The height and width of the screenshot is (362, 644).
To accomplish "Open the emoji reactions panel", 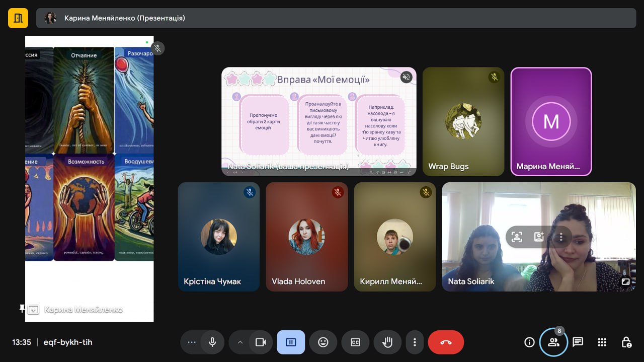I will 323,342.
